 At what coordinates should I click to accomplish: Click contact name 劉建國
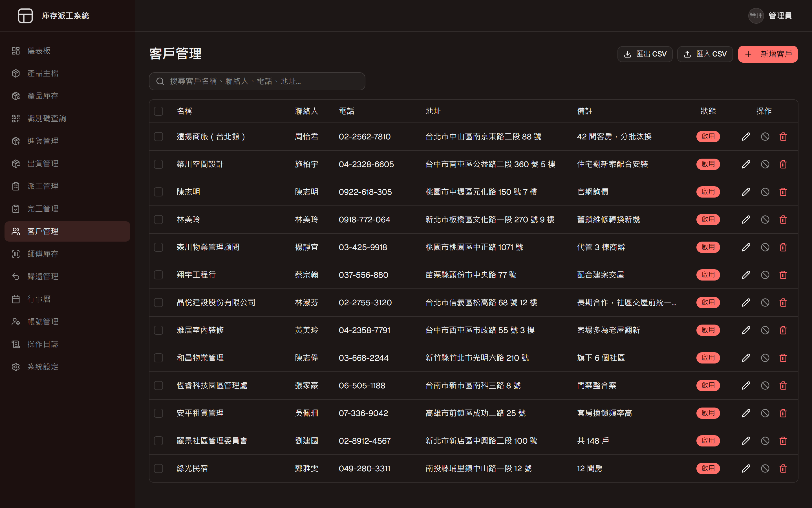pos(306,441)
